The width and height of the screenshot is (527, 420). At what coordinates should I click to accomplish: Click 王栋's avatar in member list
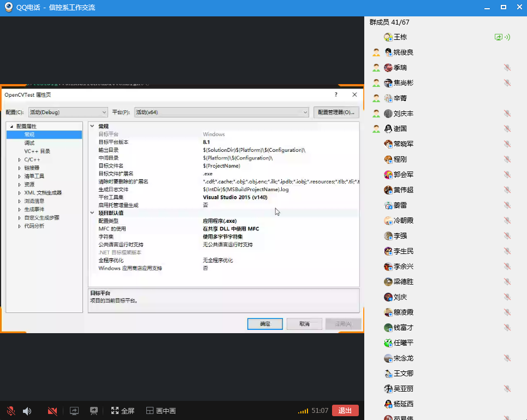pyautogui.click(x=388, y=37)
